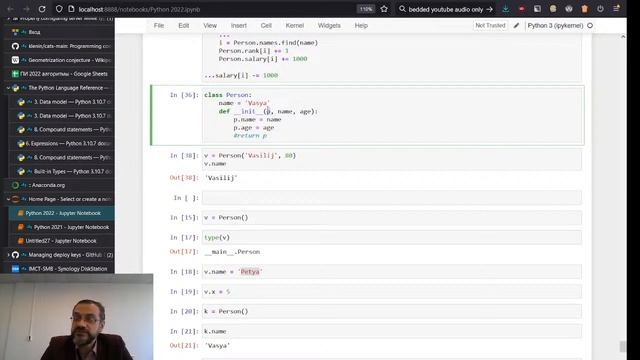This screenshot has height=360, width=640.
Task: Click the Python 3 (ipykernel) kernel label
Action: coord(555,25)
